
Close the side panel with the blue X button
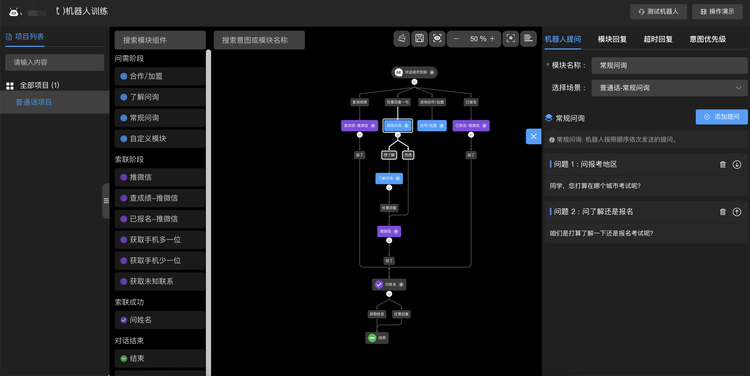tap(534, 136)
